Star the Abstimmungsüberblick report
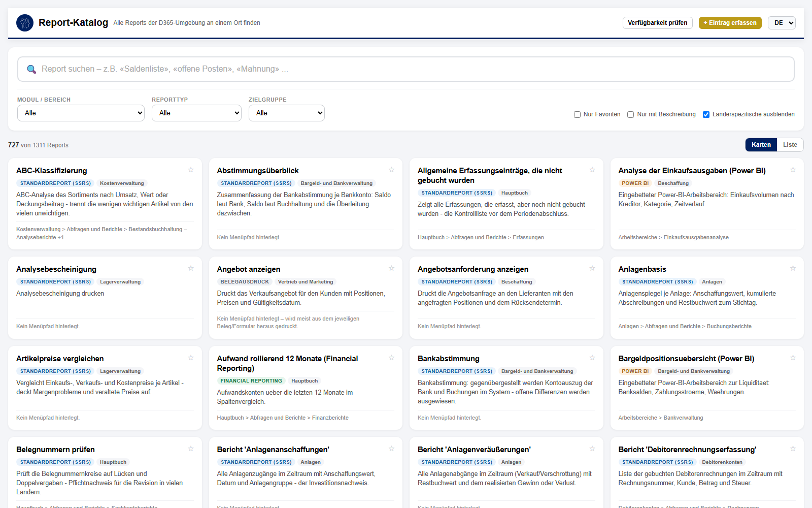 (x=391, y=170)
